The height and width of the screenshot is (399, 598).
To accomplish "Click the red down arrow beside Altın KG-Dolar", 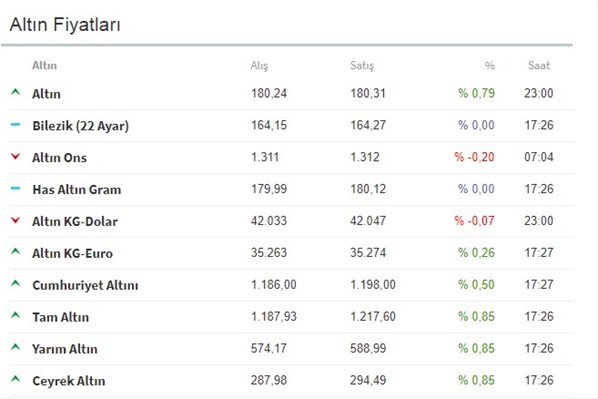I will pyautogui.click(x=15, y=220).
